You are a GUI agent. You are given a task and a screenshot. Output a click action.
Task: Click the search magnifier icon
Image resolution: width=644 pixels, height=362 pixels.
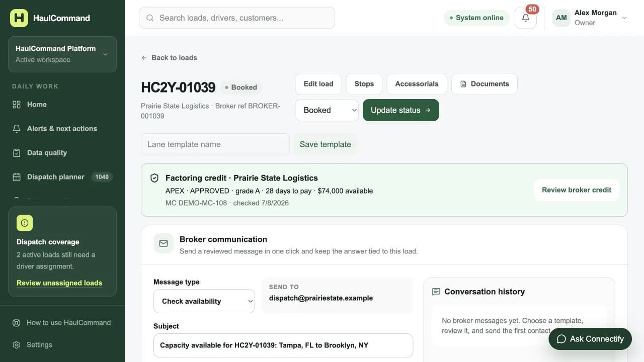(x=150, y=18)
